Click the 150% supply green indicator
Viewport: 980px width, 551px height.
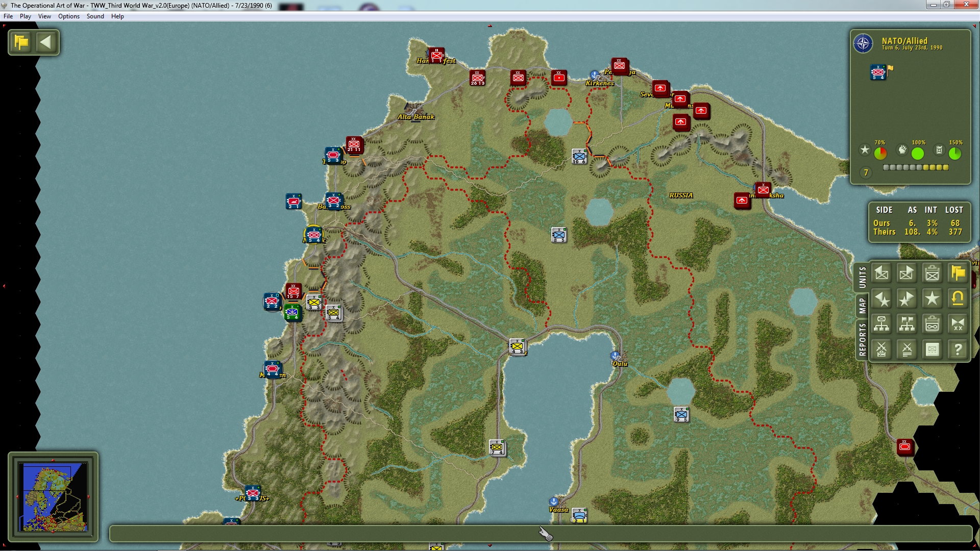click(x=955, y=153)
